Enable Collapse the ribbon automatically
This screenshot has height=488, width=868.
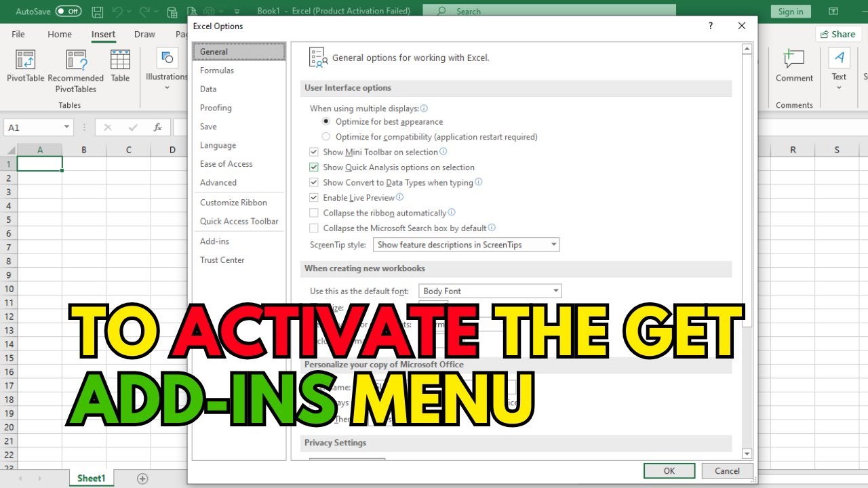click(314, 213)
